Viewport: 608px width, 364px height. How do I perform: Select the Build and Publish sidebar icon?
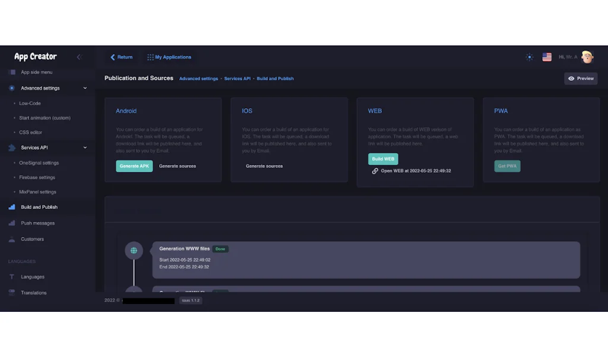pos(10,207)
